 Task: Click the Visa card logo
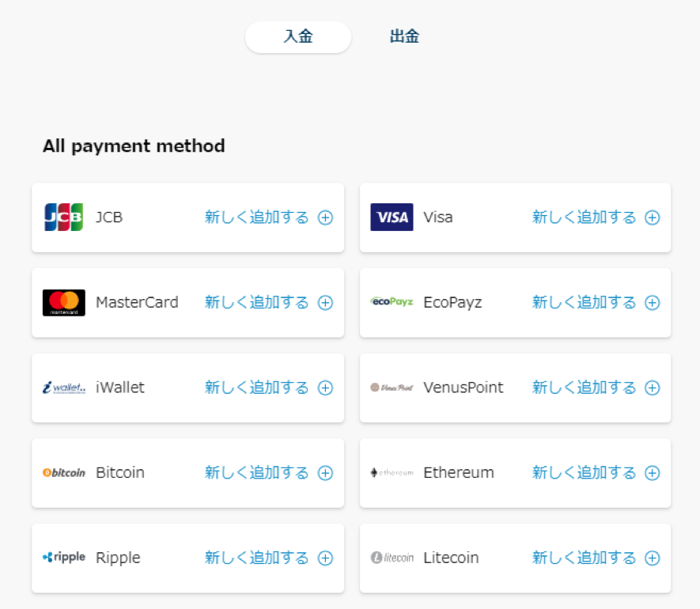[x=392, y=217]
